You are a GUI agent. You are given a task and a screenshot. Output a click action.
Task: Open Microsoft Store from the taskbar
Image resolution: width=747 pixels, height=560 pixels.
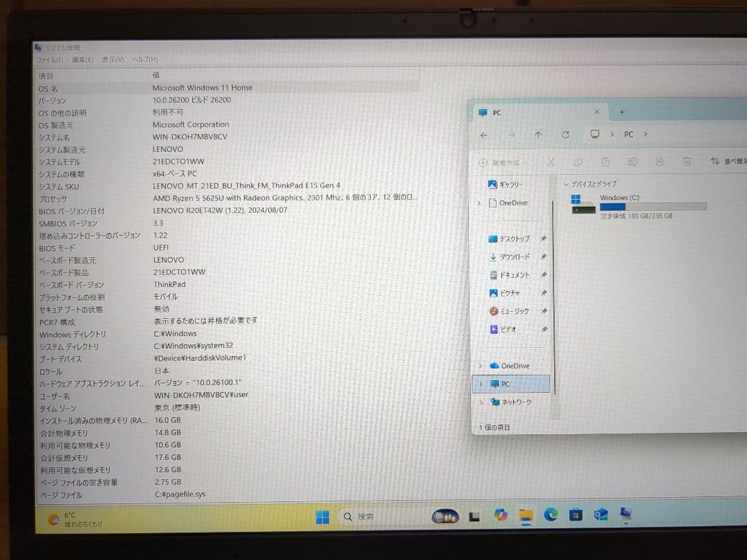576,515
